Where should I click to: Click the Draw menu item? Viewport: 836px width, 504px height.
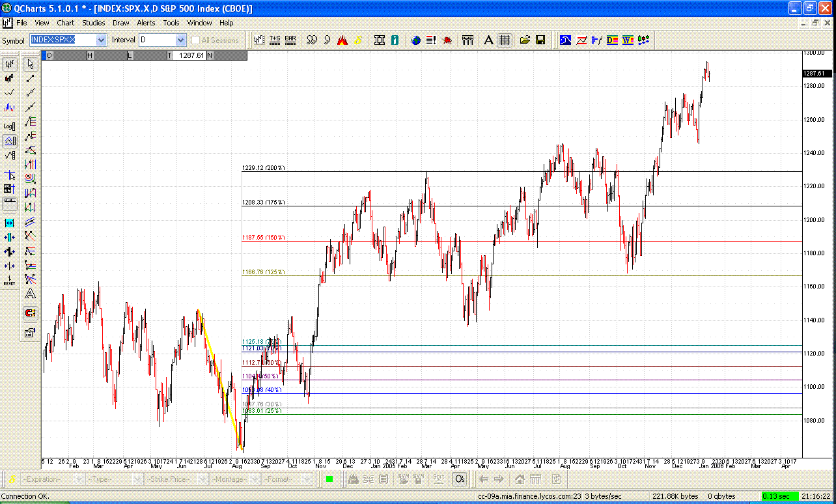(121, 23)
